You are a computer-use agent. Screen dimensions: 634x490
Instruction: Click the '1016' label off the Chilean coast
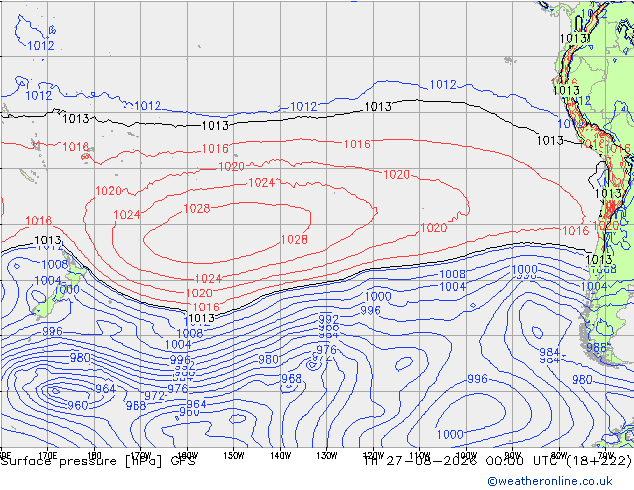(576, 231)
